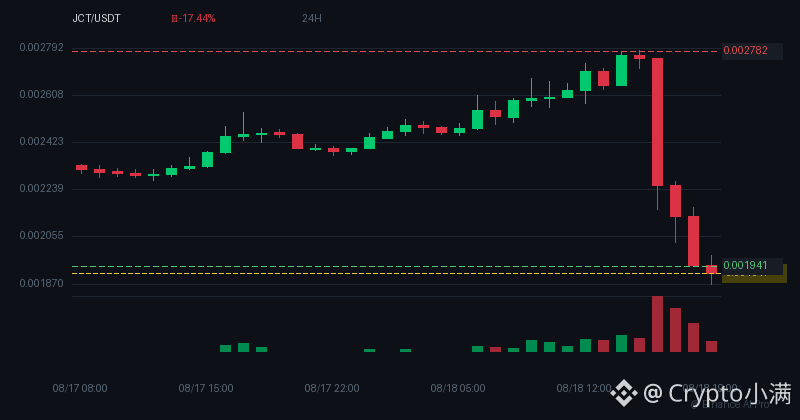Click the tallest red volume bar

tap(658, 324)
